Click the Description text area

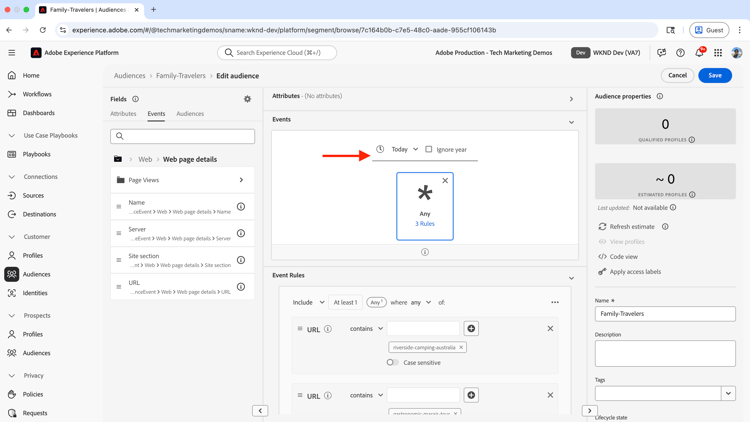click(665, 354)
